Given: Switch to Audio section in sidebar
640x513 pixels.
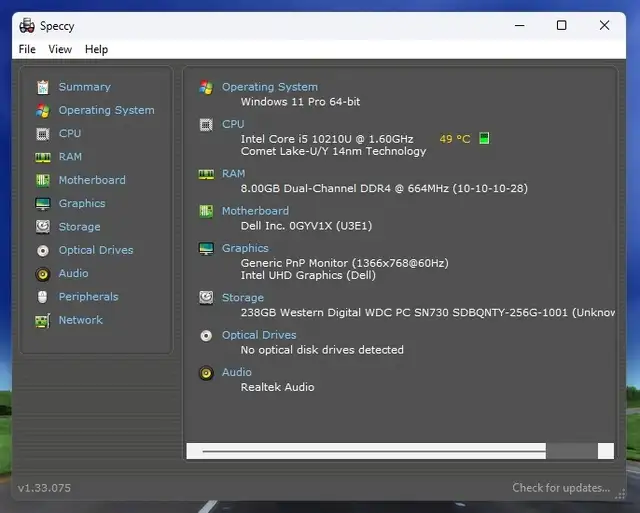Looking at the screenshot, I should tap(73, 273).
